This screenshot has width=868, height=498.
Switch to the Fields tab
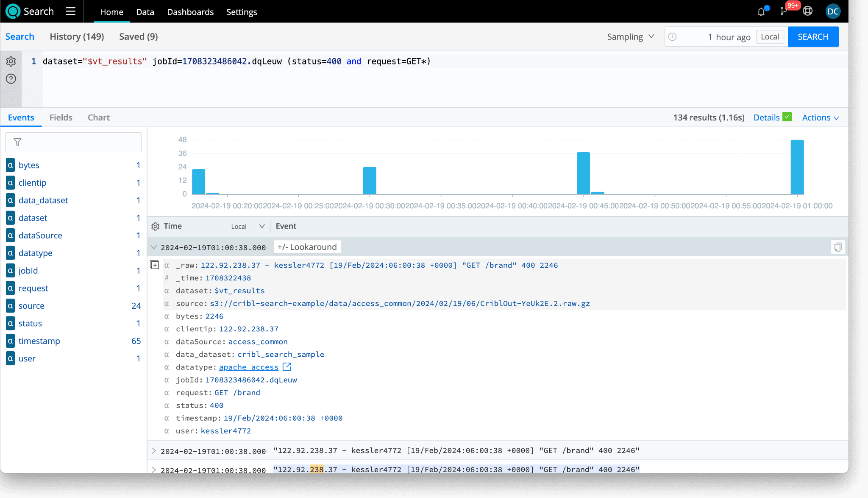tap(61, 118)
